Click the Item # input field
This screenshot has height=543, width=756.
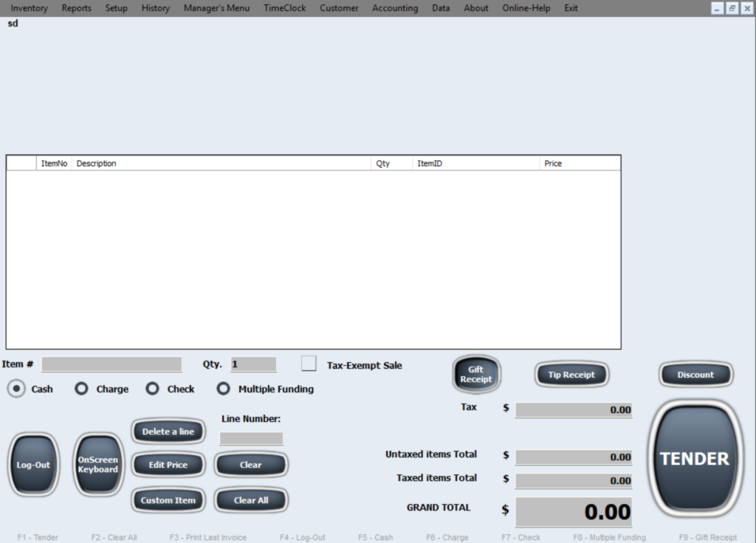[x=111, y=364]
